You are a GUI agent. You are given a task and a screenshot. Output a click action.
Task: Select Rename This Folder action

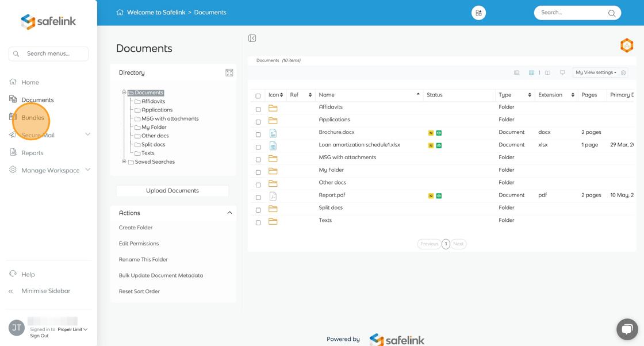click(143, 259)
